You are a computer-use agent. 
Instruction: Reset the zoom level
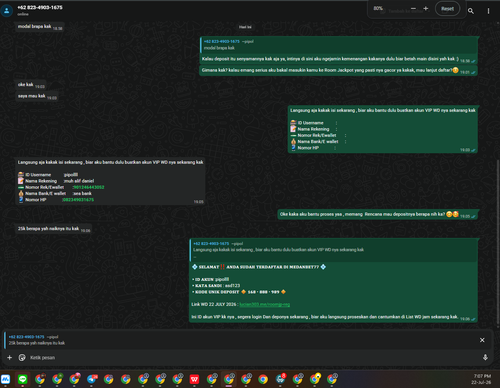447,9
